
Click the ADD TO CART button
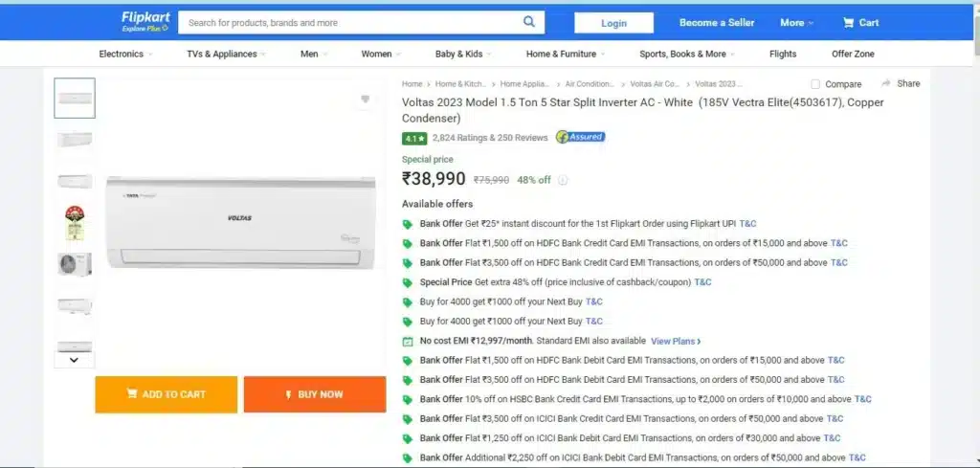coord(167,394)
